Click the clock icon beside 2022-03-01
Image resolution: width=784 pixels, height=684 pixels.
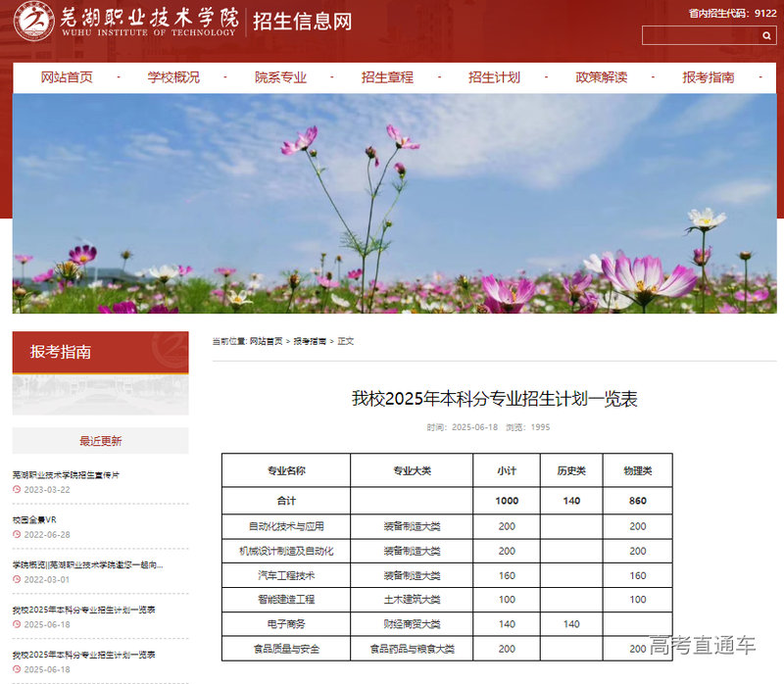[17, 579]
